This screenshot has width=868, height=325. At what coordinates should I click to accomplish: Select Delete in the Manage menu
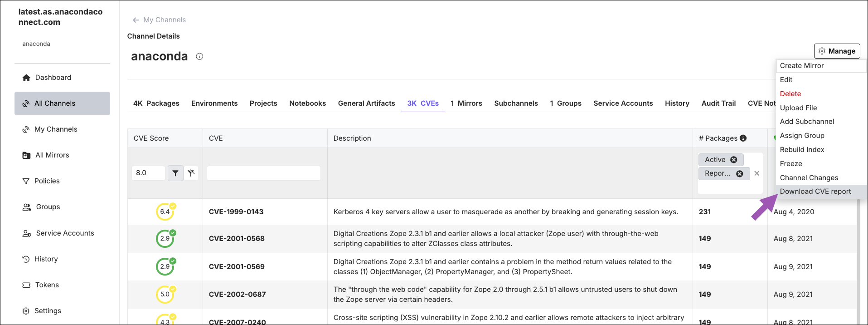[x=790, y=94]
